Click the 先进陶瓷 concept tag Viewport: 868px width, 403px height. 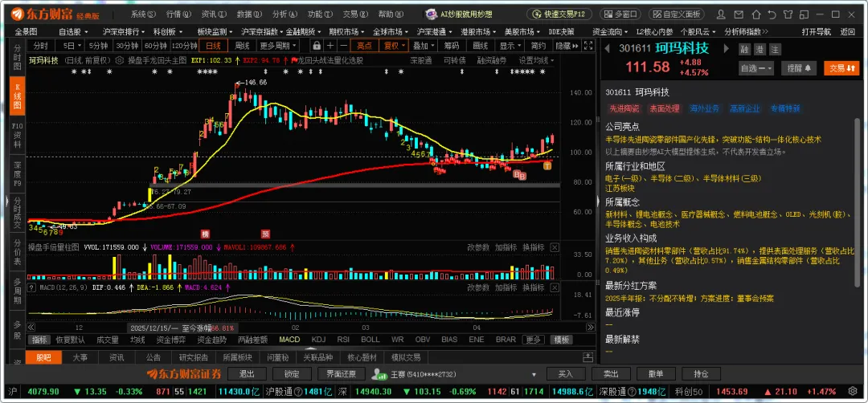[624, 109]
